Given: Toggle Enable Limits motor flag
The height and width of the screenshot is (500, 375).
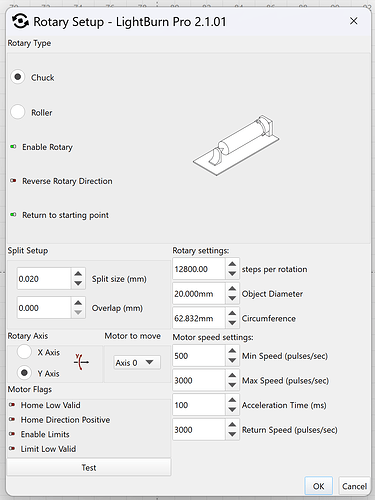Looking at the screenshot, I should (12, 434).
